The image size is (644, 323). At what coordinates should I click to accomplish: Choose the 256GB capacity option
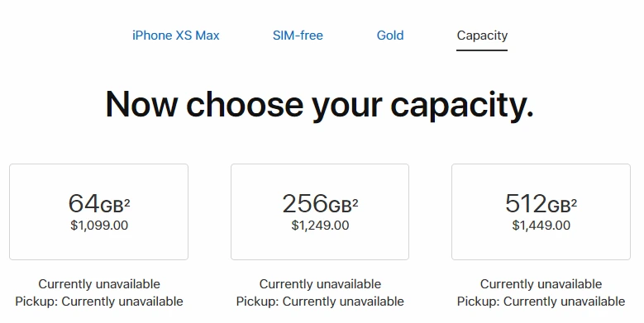(320, 211)
